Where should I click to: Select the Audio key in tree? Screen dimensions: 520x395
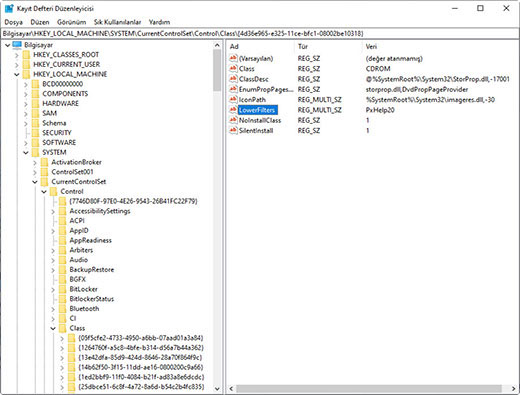(x=79, y=260)
